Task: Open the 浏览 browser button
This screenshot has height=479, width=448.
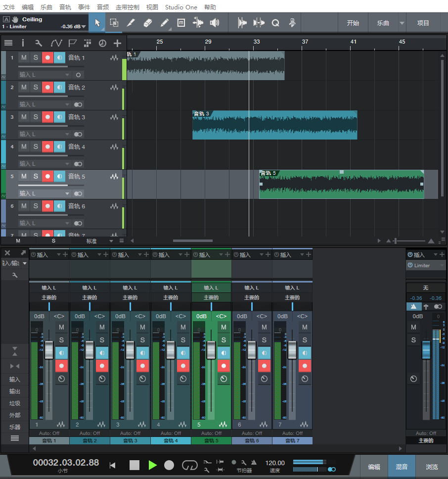Action: [432, 467]
